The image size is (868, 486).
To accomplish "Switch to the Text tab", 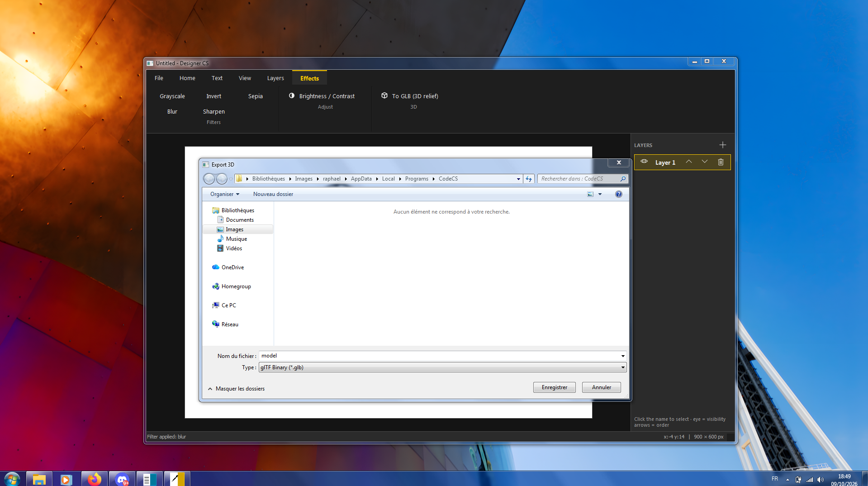I will pos(217,78).
